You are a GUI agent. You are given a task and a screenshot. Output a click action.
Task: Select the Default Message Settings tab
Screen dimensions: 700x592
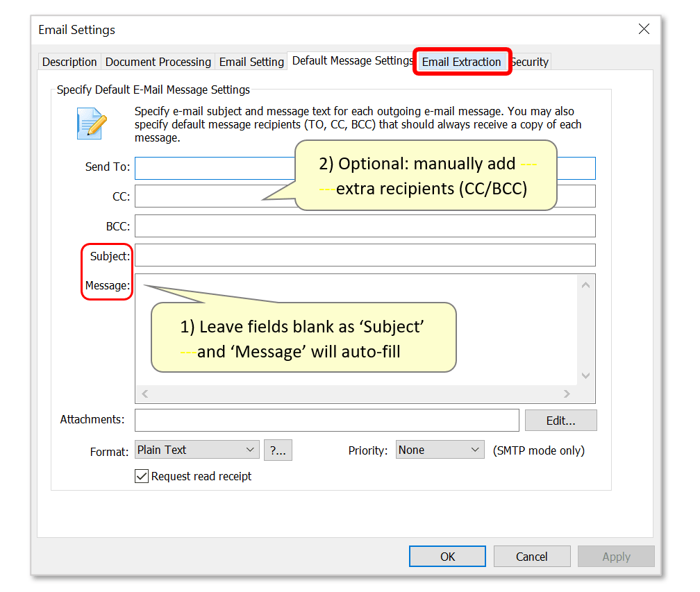[x=351, y=60]
